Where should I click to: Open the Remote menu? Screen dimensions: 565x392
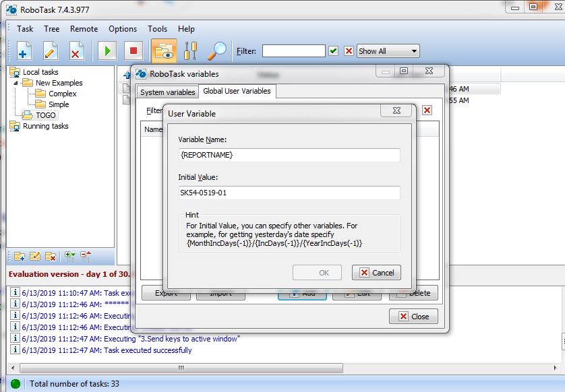point(84,29)
